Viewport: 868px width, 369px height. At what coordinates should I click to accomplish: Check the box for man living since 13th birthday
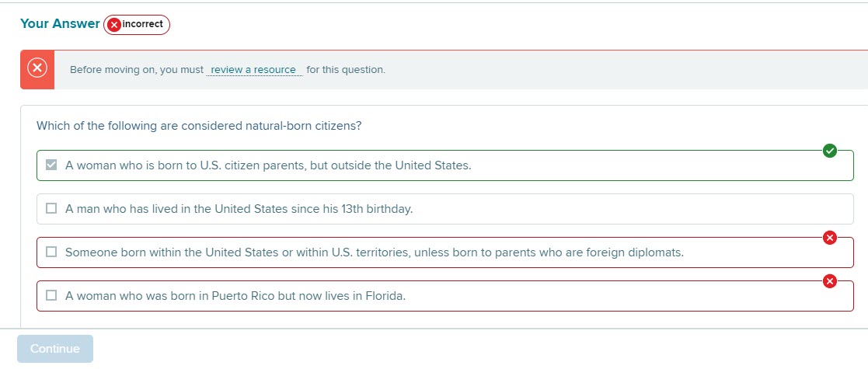pos(51,208)
